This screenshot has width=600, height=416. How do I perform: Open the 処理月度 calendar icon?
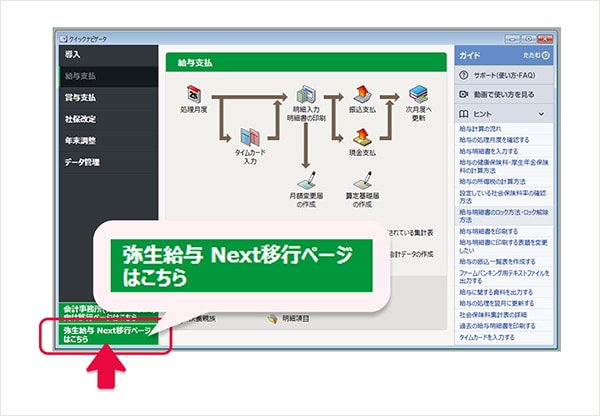pos(194,94)
